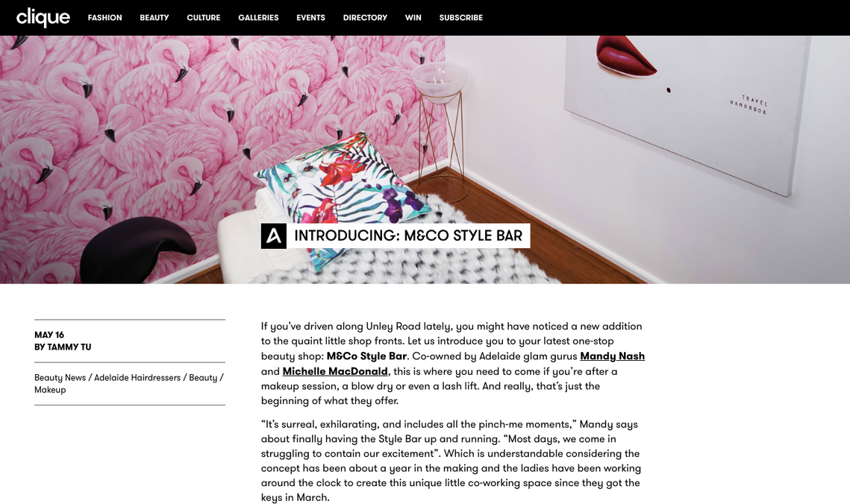Select Events in the navigation bar

[x=310, y=18]
